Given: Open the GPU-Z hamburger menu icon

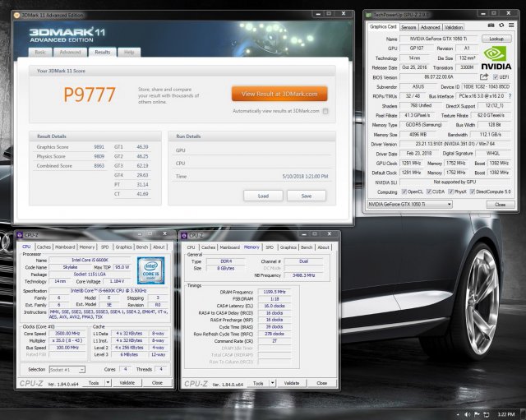Looking at the screenshot, I should (x=510, y=26).
